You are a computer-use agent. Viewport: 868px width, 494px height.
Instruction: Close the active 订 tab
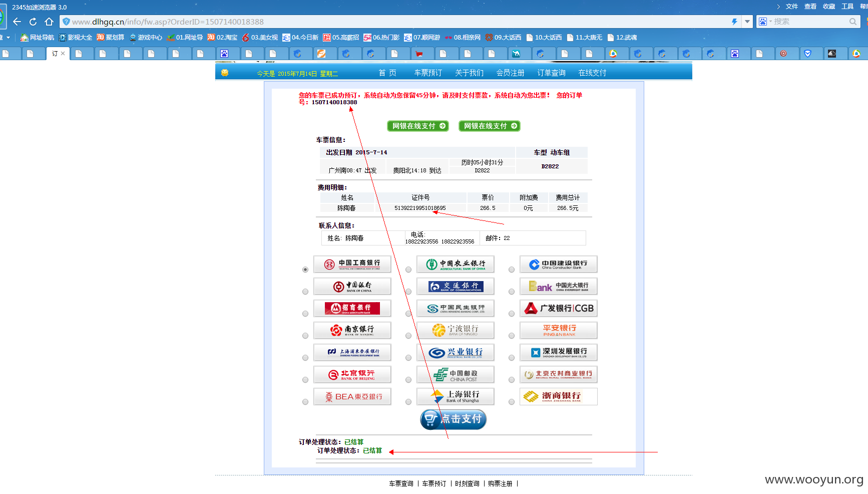[x=63, y=54]
